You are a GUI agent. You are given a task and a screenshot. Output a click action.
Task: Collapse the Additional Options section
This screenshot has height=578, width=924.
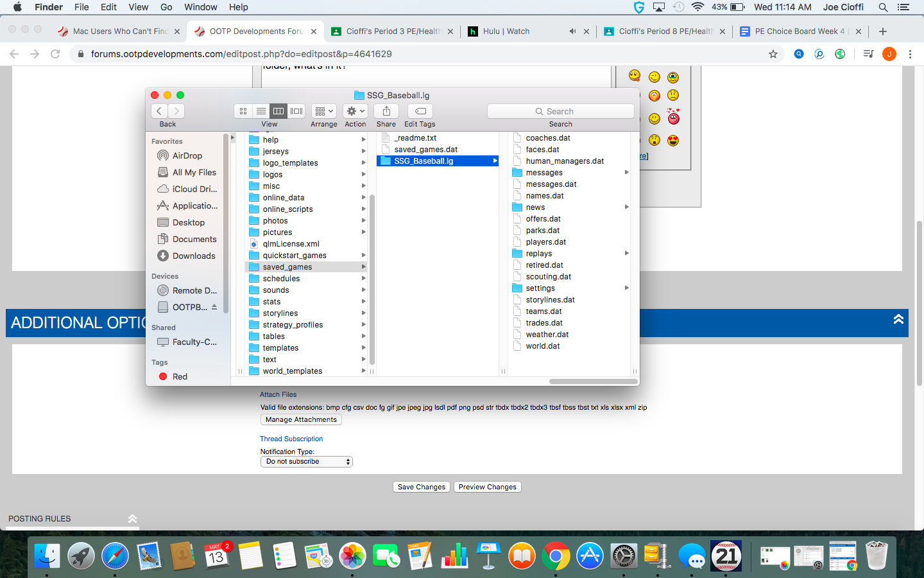coord(898,319)
